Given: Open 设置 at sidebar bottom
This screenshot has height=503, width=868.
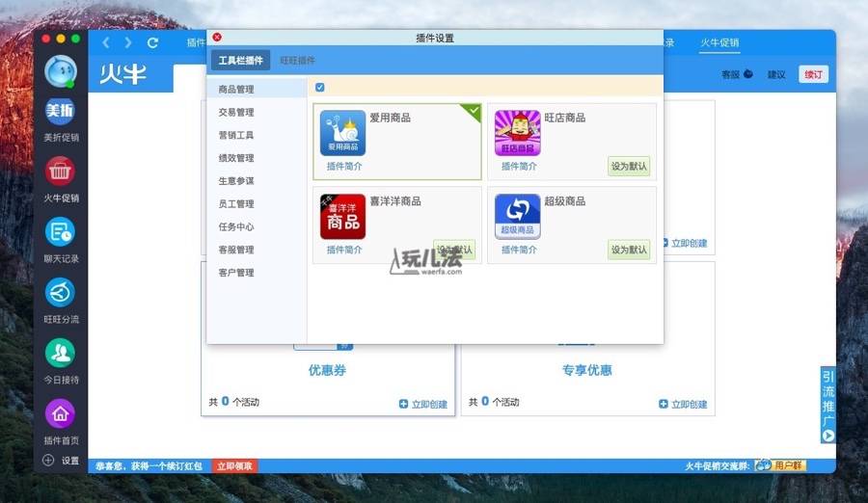Looking at the screenshot, I should [61, 461].
